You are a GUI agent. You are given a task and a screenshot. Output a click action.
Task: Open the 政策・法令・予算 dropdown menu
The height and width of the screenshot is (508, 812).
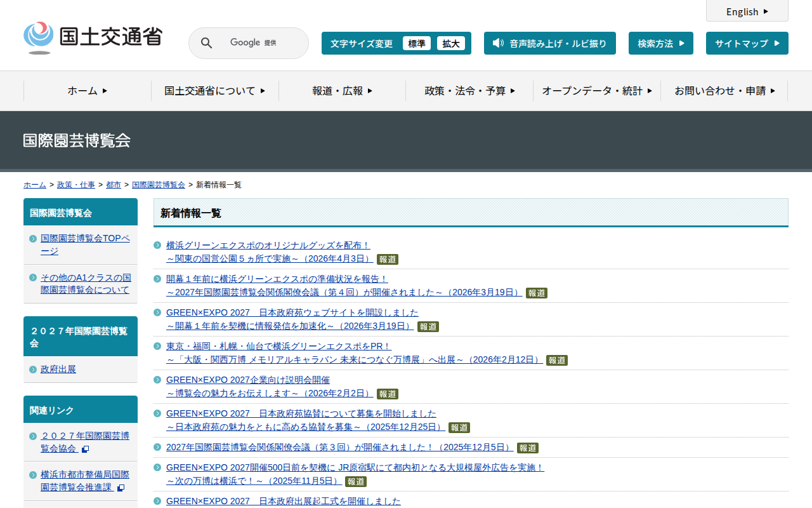tap(469, 91)
